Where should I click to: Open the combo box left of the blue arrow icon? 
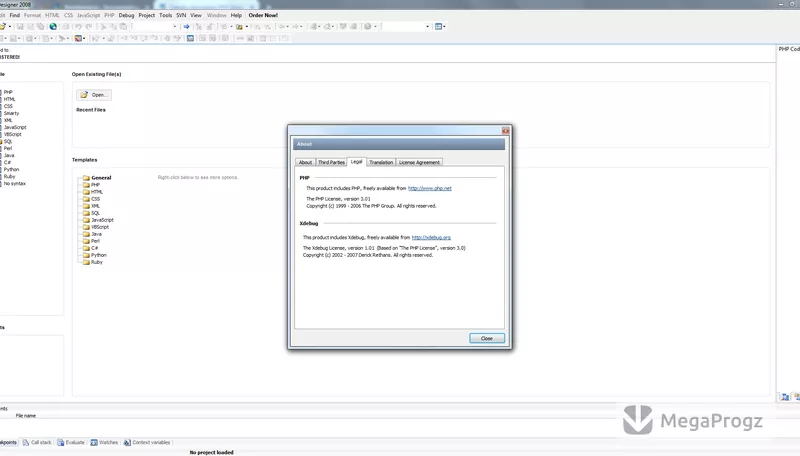(155, 27)
